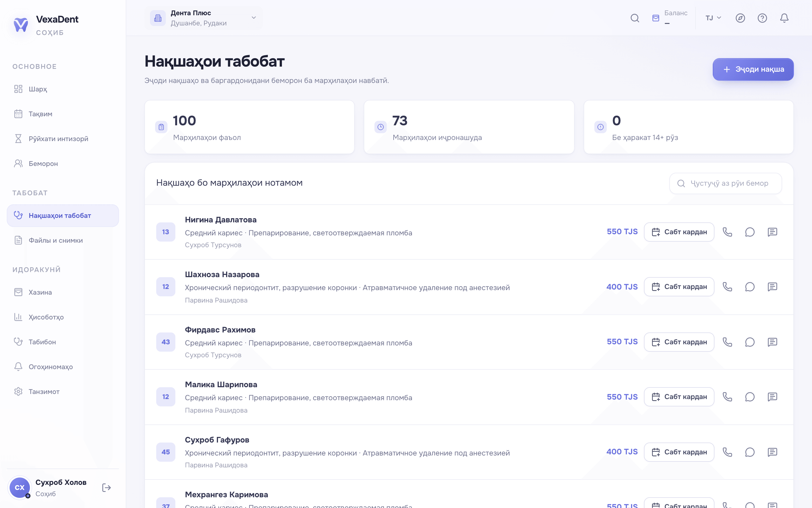Open the notifications bell in header
The height and width of the screenshot is (508, 812).
tap(784, 18)
